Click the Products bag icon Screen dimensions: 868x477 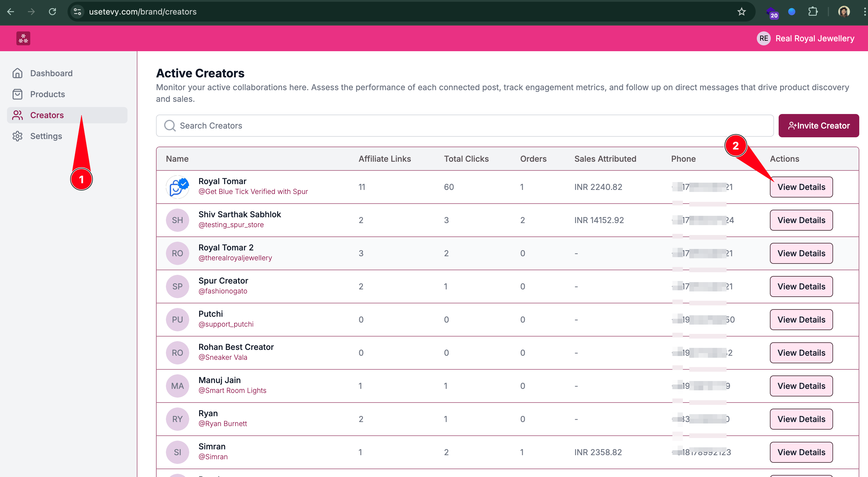(17, 94)
